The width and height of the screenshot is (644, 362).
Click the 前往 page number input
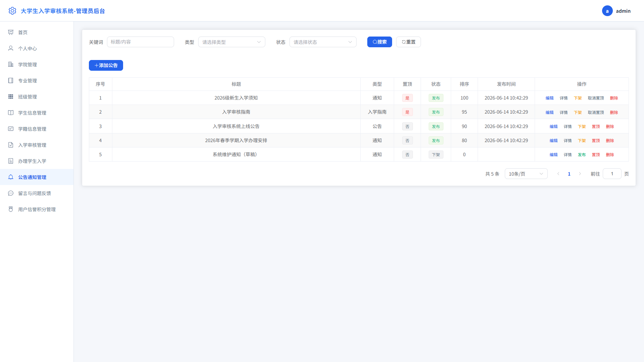612,174
